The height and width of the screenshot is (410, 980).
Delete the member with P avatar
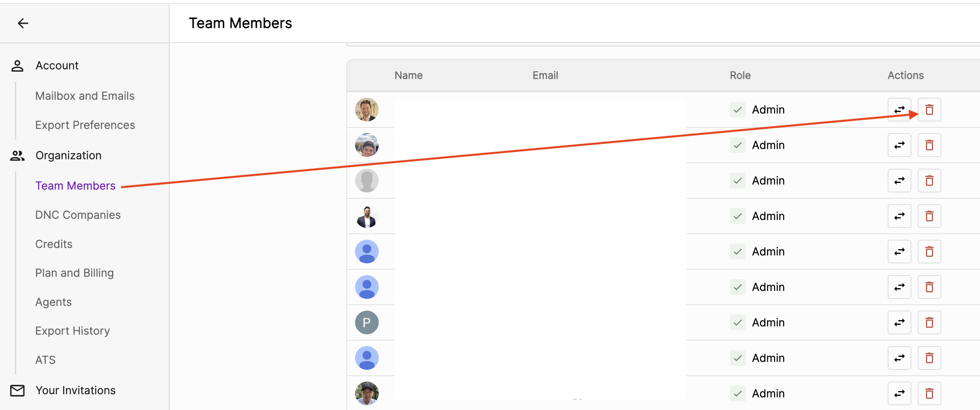point(929,322)
